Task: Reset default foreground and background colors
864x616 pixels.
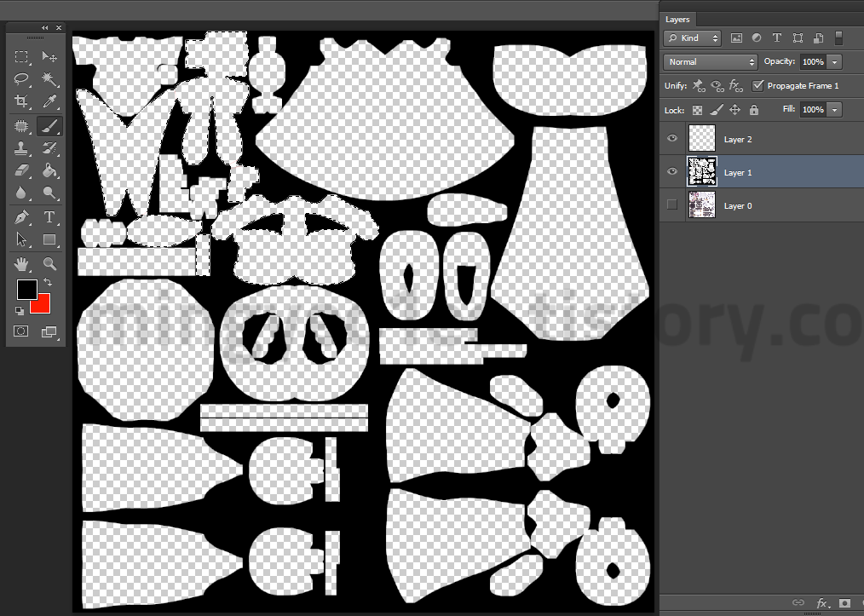Action: tap(20, 311)
